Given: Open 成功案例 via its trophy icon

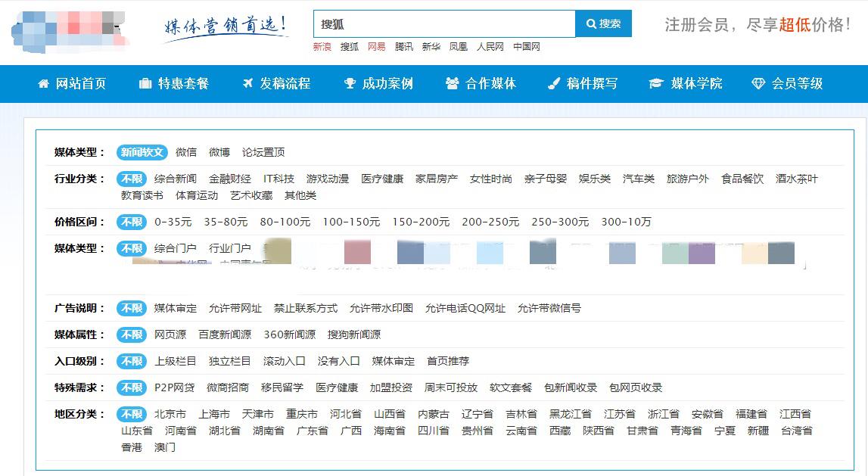Looking at the screenshot, I should [349, 84].
